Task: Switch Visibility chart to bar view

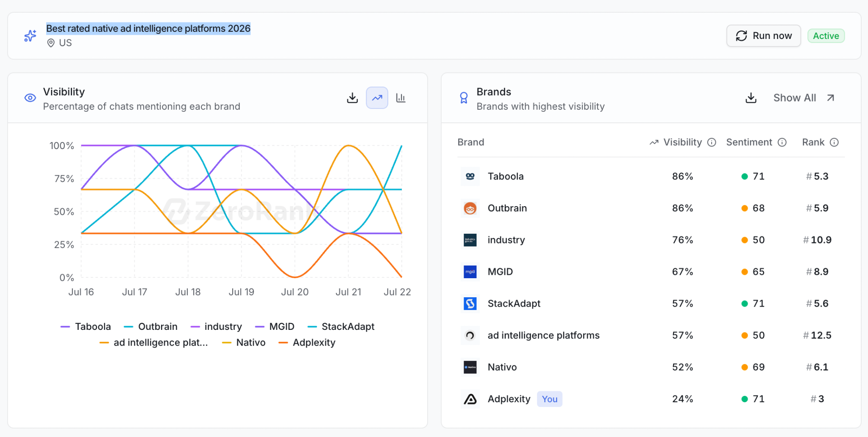Action: point(401,98)
